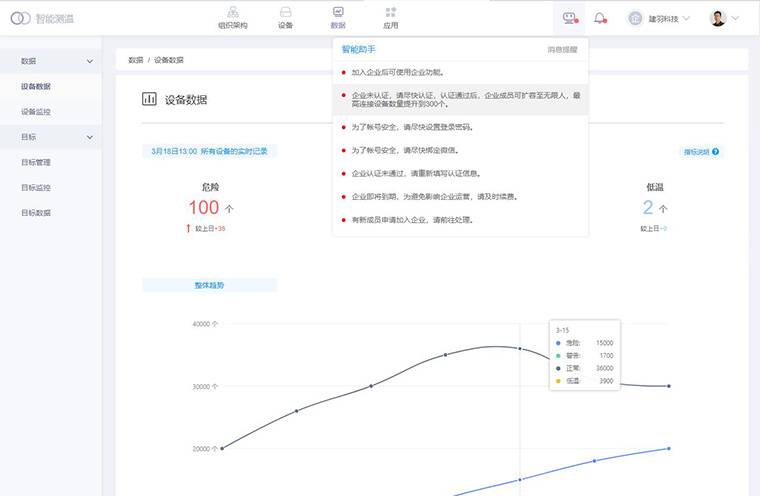
Task: Open the 组织架构 navigation icon
Action: (232, 13)
